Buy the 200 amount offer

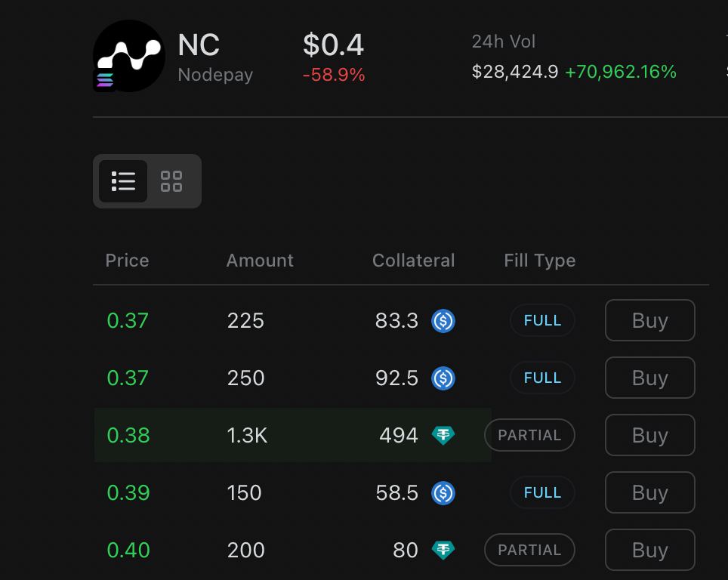click(x=649, y=550)
